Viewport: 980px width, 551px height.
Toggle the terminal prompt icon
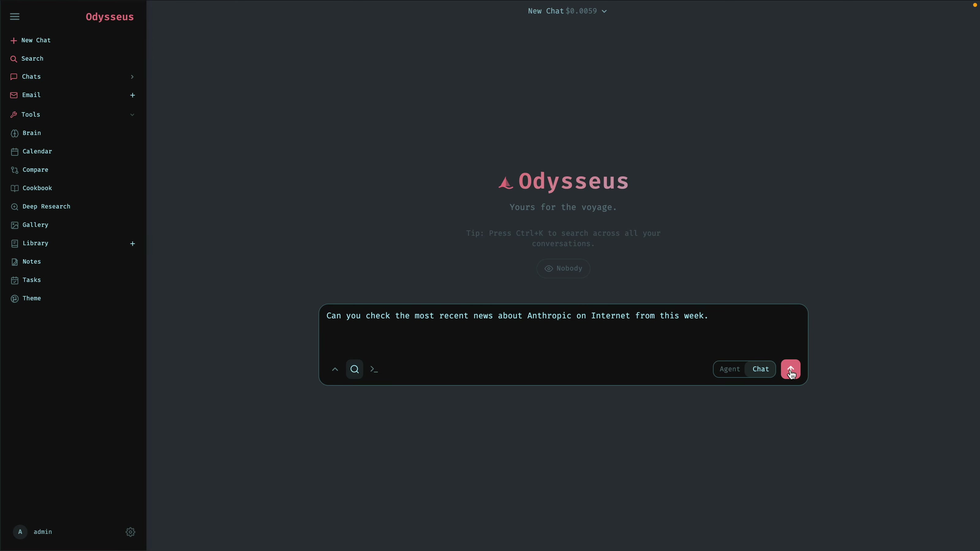(374, 369)
